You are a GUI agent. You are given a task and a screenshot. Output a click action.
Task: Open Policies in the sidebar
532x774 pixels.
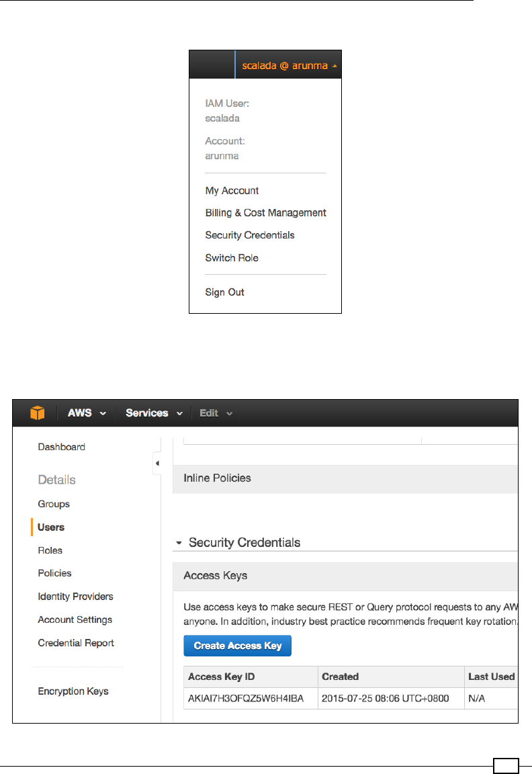(x=54, y=573)
